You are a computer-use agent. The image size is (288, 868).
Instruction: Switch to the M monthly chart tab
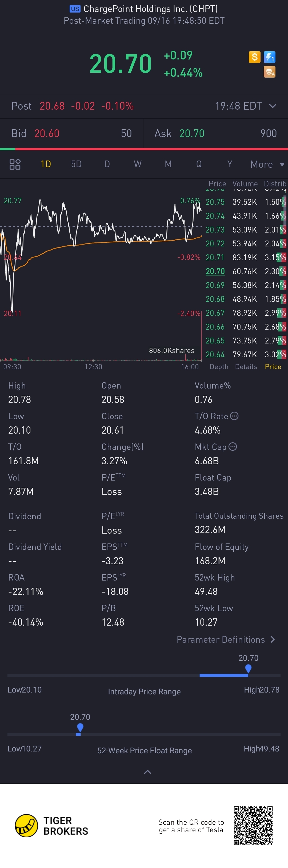click(x=168, y=164)
